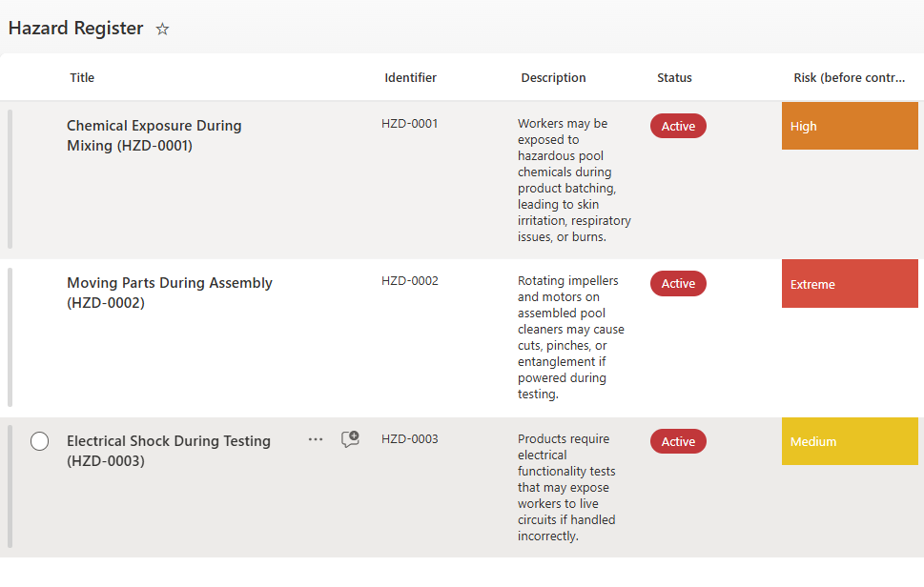Open the Title column header menu
This screenshot has width=924, height=587.
82,78
